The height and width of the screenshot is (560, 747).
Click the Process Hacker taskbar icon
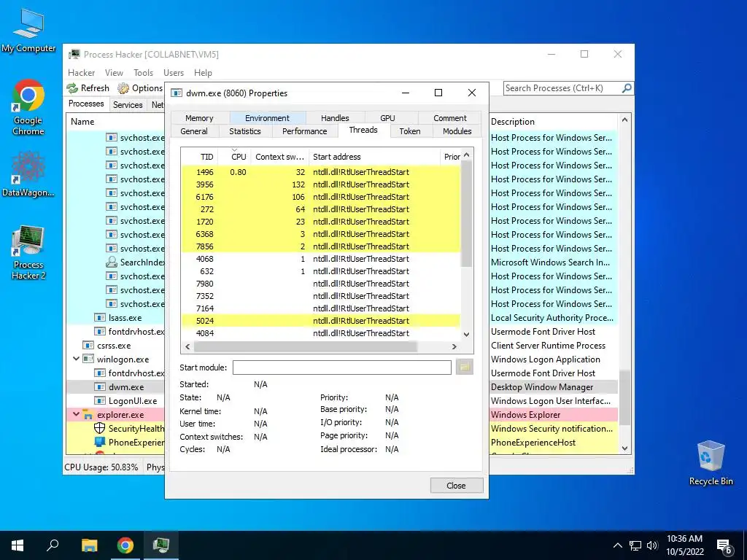click(161, 545)
